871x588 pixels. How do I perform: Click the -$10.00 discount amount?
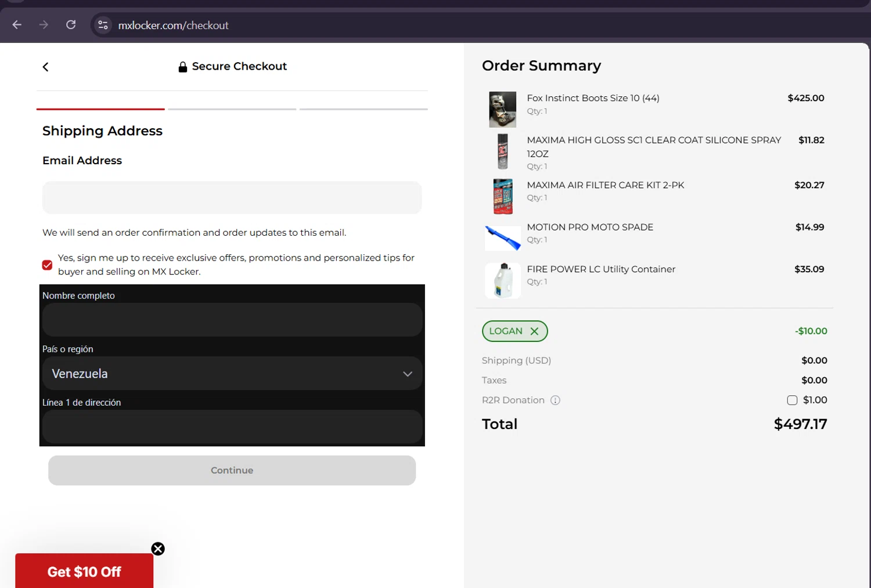pos(811,331)
